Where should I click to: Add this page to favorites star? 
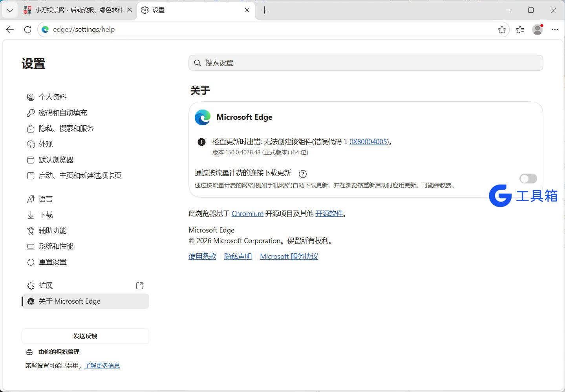(x=502, y=29)
